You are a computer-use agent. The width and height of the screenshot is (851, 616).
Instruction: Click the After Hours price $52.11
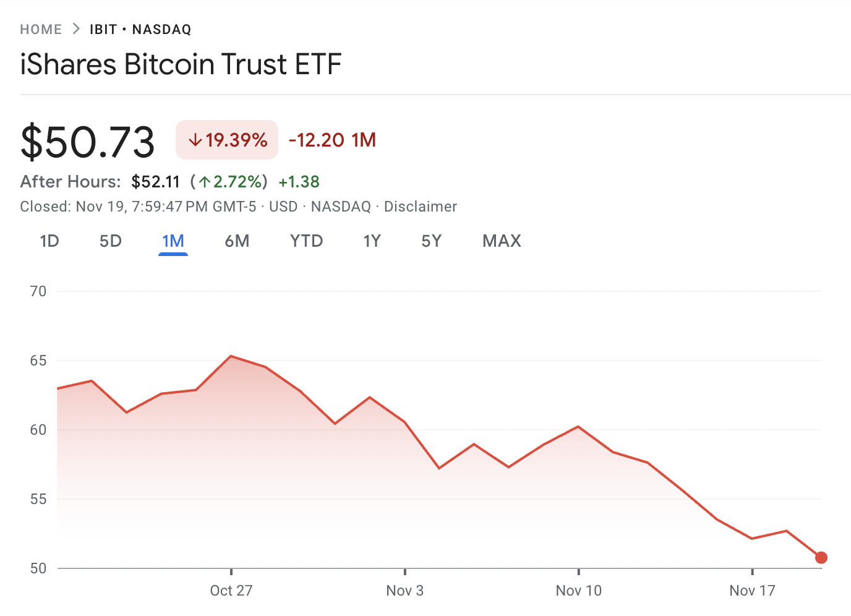pos(156,181)
